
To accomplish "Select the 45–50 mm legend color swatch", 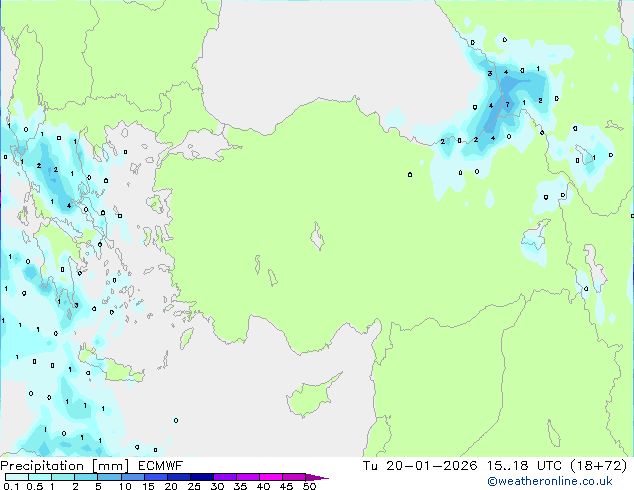I will click(294, 477).
